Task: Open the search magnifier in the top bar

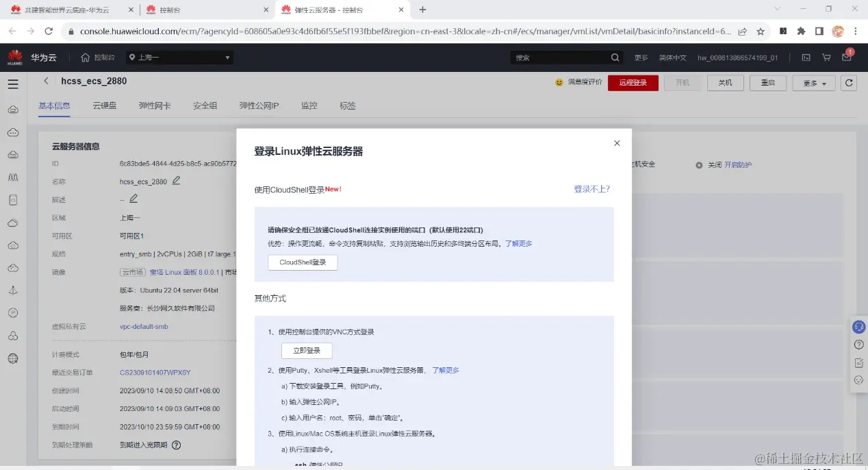Action: [614, 58]
